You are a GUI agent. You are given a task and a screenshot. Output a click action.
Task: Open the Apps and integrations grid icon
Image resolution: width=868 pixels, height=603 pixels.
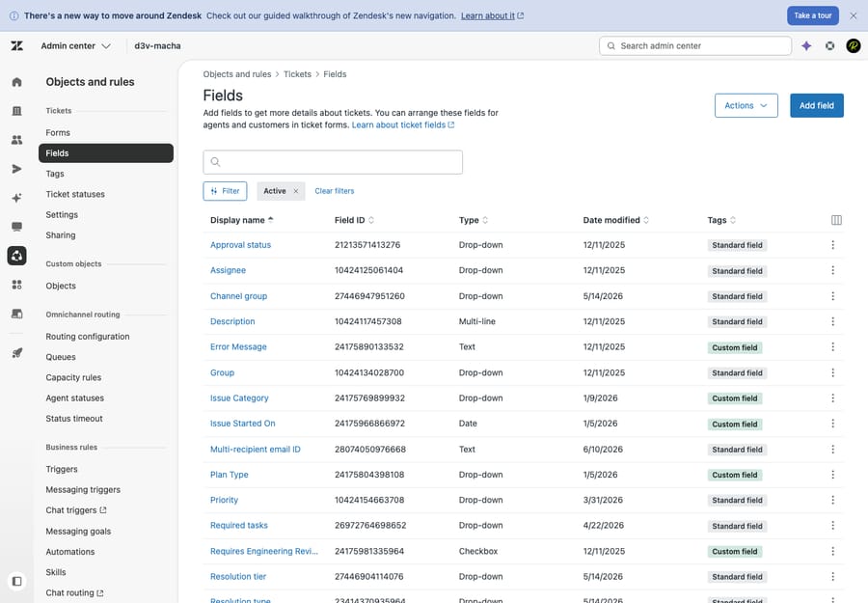[x=17, y=285]
